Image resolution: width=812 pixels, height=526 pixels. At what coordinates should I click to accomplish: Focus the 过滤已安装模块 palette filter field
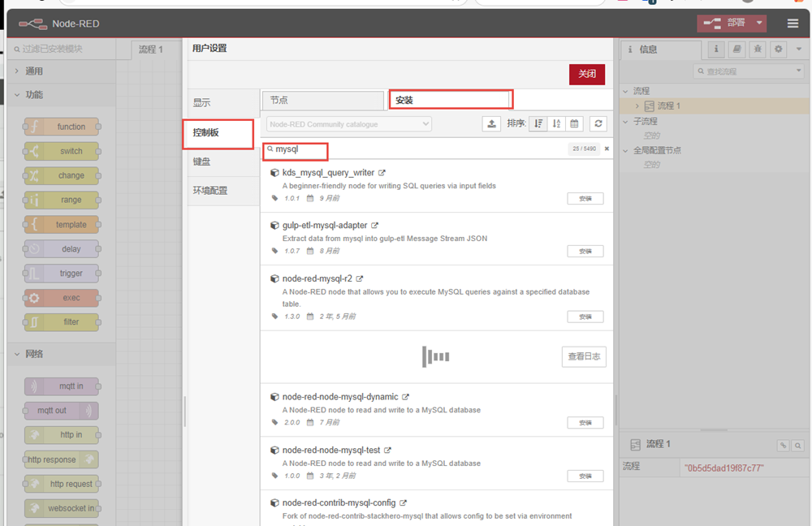click(x=63, y=49)
